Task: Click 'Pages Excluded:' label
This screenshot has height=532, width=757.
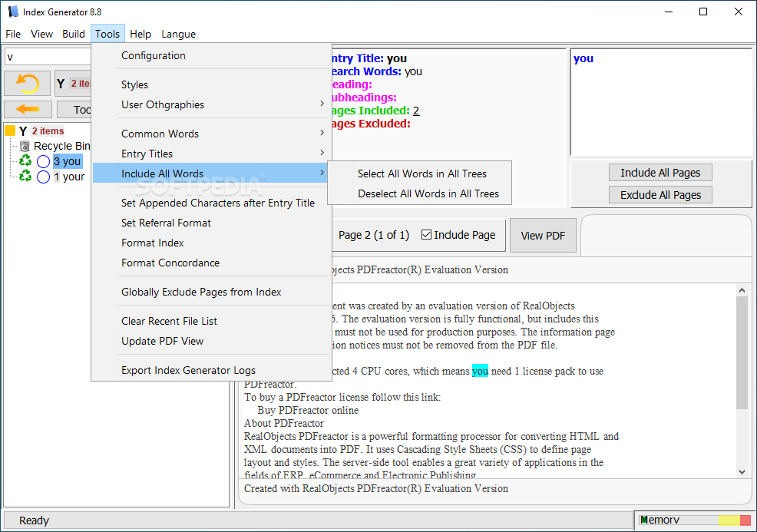Action: click(x=371, y=124)
